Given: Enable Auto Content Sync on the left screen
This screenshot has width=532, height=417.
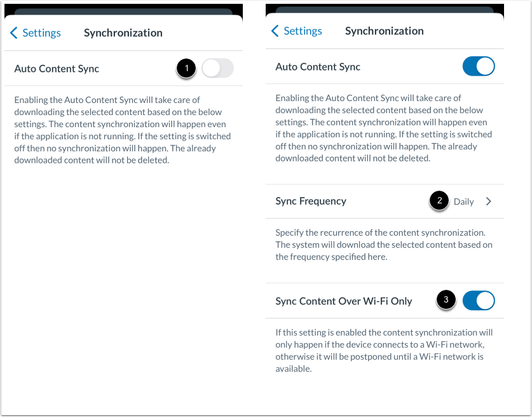Looking at the screenshot, I should tap(217, 68).
